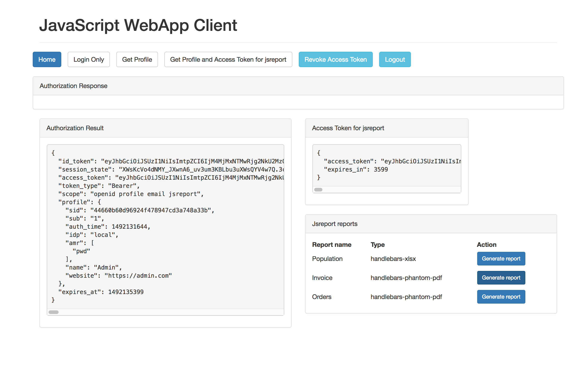Click the id_token line in the JSON
The width and height of the screenshot is (588, 373).
(x=171, y=161)
